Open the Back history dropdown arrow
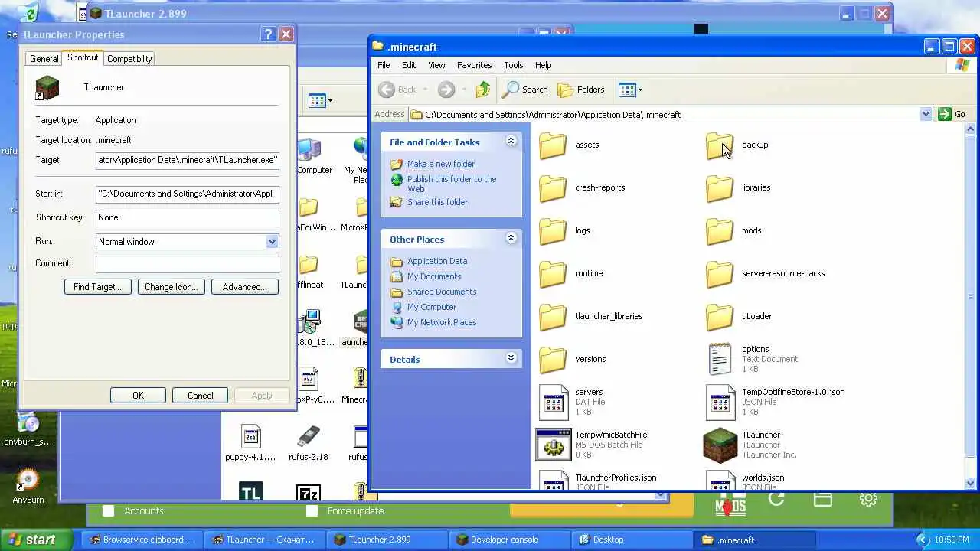 (x=425, y=90)
